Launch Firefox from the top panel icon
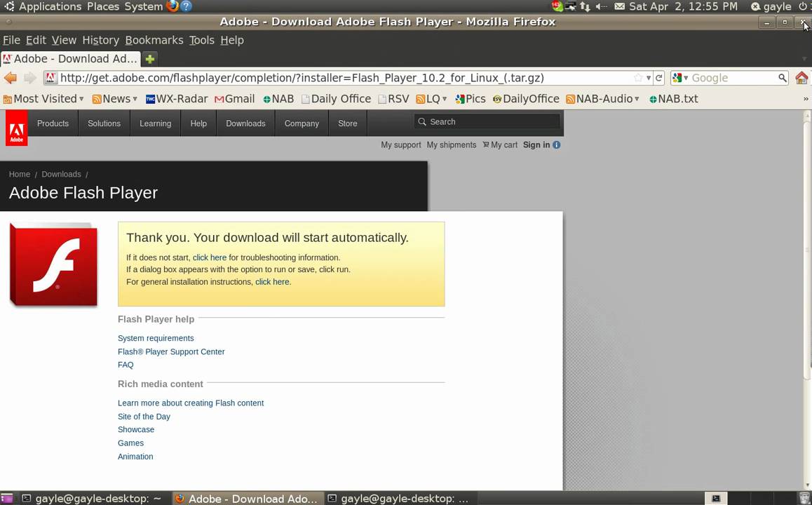 point(172,6)
